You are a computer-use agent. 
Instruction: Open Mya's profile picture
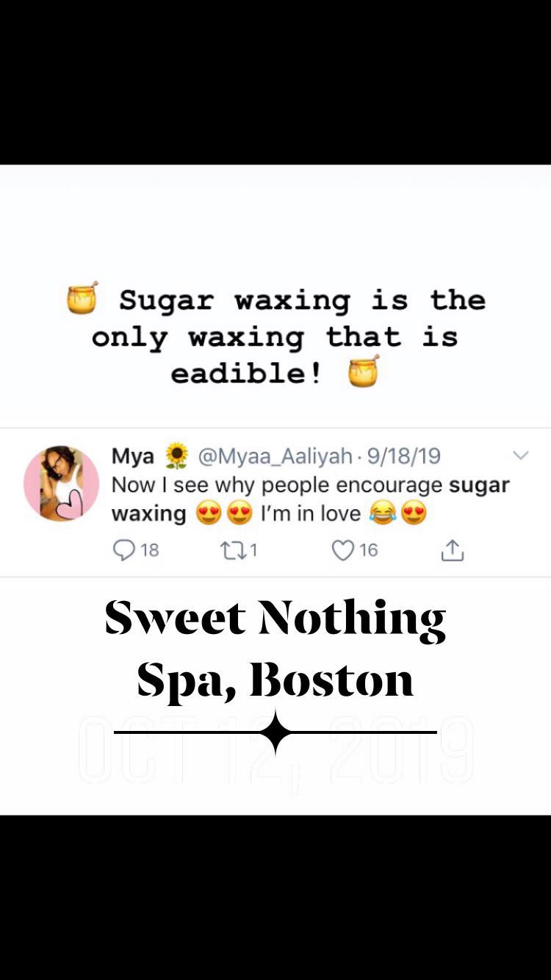(61, 483)
